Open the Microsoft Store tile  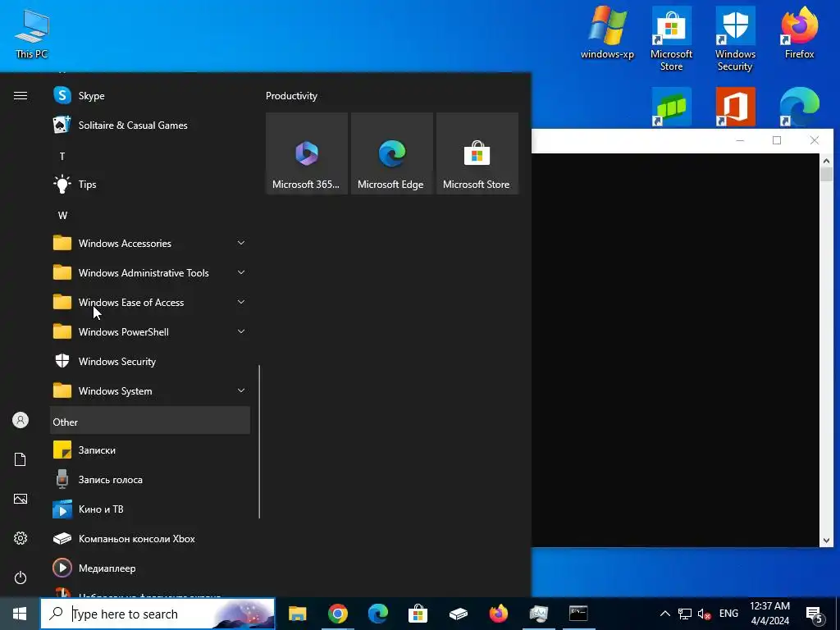pos(477,153)
